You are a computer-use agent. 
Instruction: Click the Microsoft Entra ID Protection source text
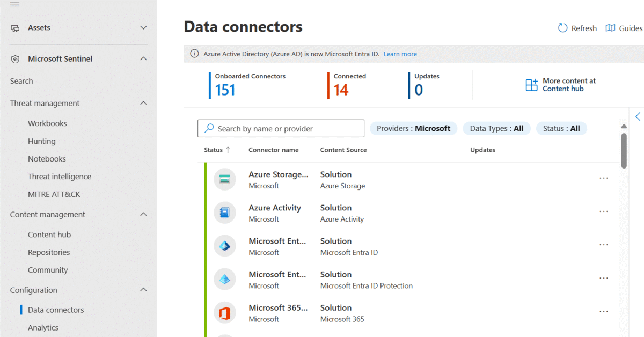pos(367,286)
